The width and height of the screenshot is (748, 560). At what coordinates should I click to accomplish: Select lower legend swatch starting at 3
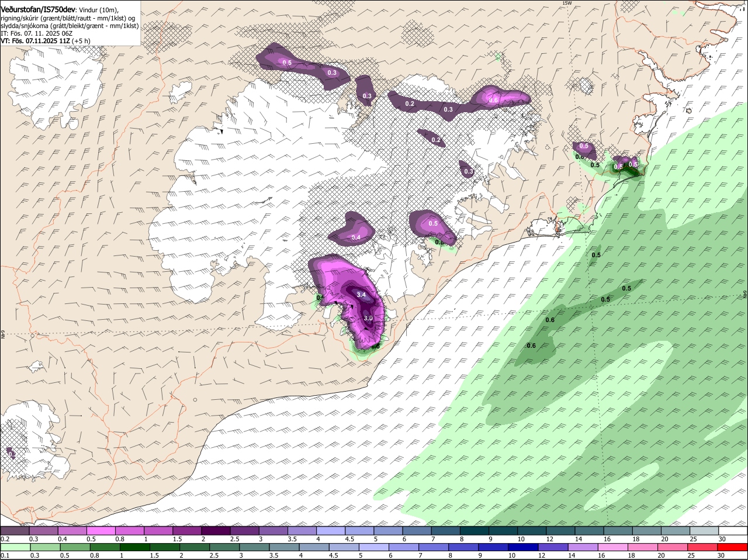254,547
